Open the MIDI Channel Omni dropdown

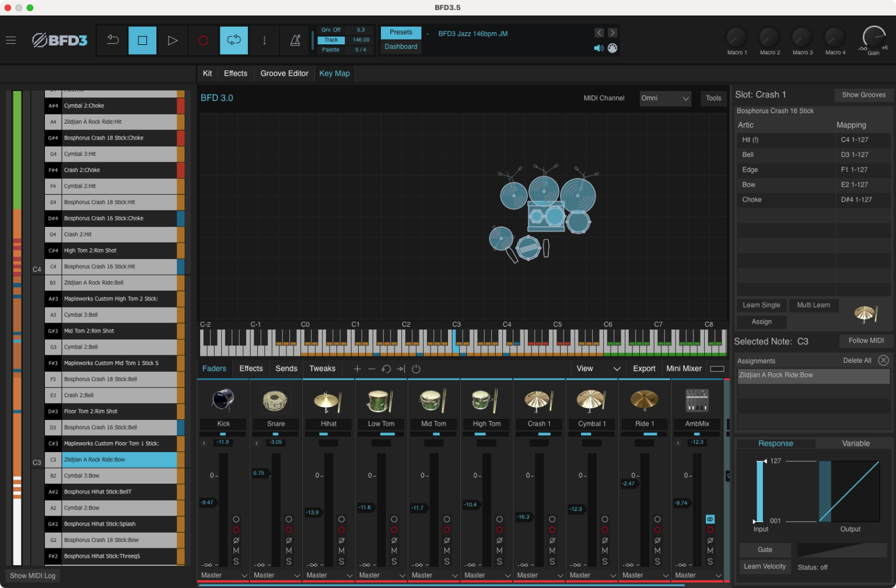click(x=665, y=99)
